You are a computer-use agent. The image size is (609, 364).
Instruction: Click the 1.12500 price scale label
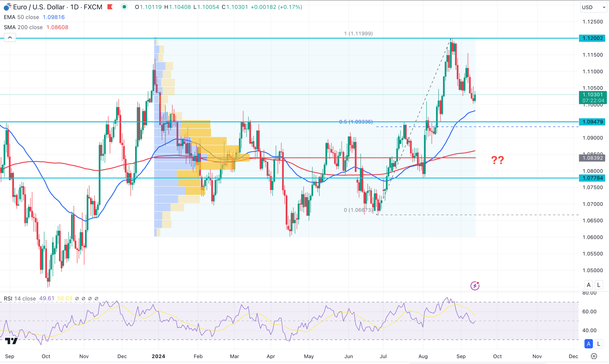tap(593, 22)
